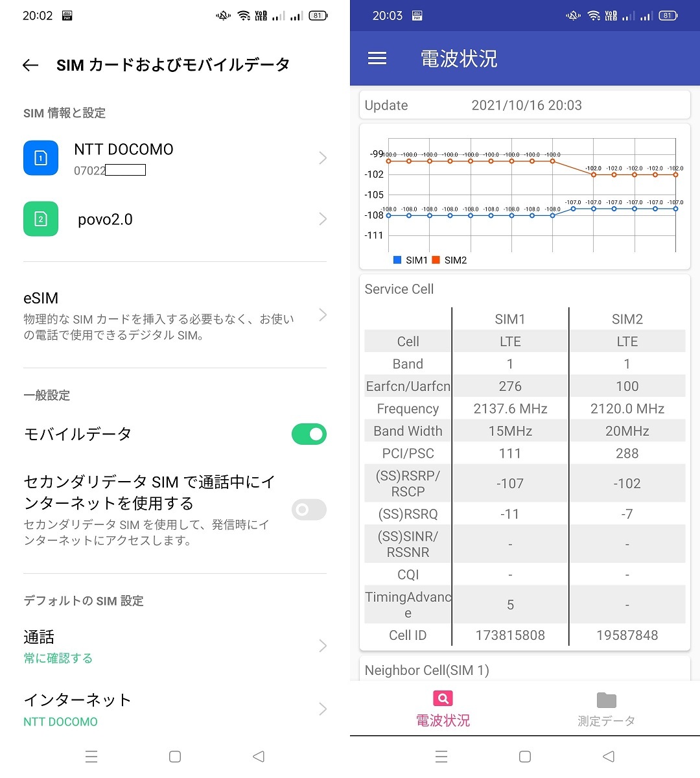The height and width of the screenshot is (778, 700).
Task: Open the NTT DOCOMO SIM 1 icon
Action: point(41,158)
